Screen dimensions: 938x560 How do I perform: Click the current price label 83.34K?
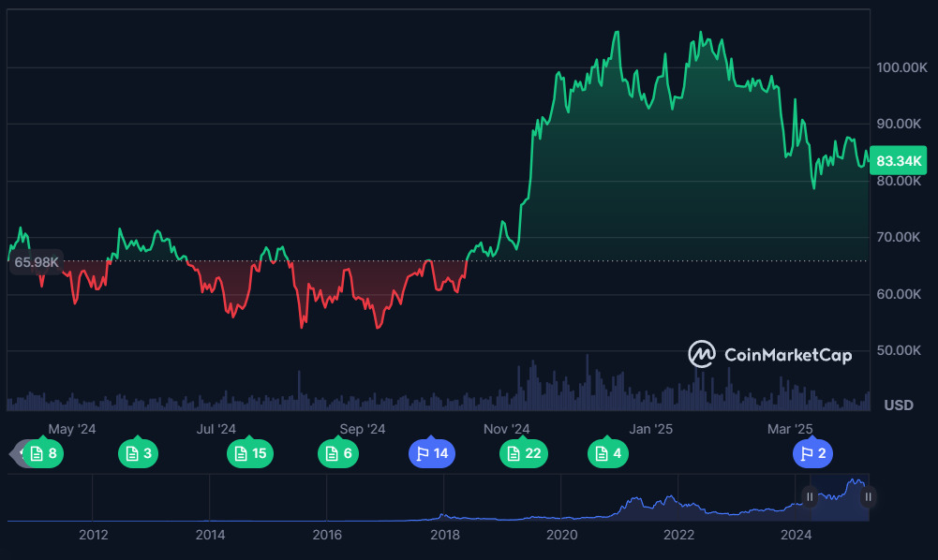pos(898,161)
